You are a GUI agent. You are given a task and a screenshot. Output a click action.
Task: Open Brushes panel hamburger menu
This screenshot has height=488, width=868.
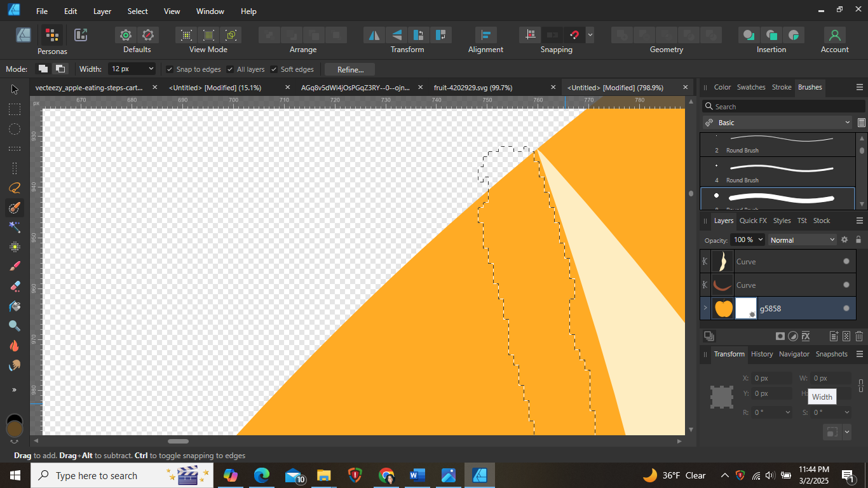(x=860, y=87)
